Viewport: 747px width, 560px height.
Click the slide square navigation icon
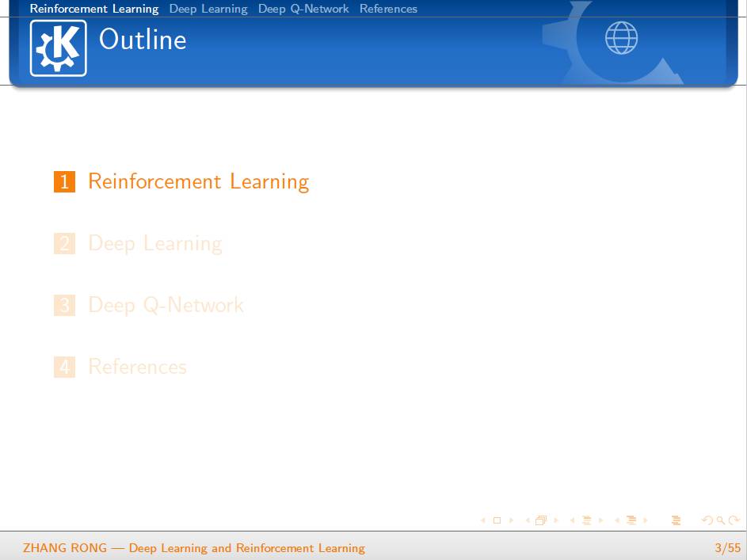(x=497, y=520)
